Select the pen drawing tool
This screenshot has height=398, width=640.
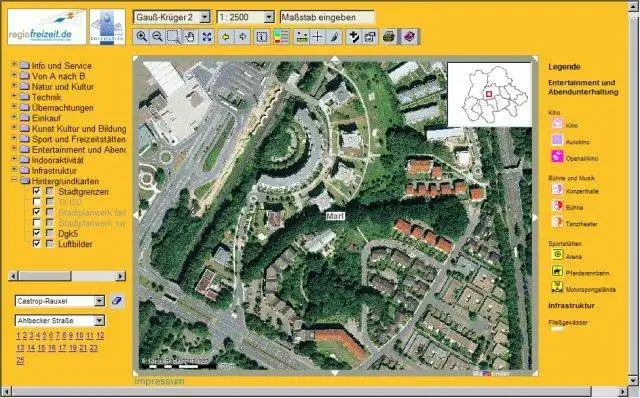[x=334, y=37]
